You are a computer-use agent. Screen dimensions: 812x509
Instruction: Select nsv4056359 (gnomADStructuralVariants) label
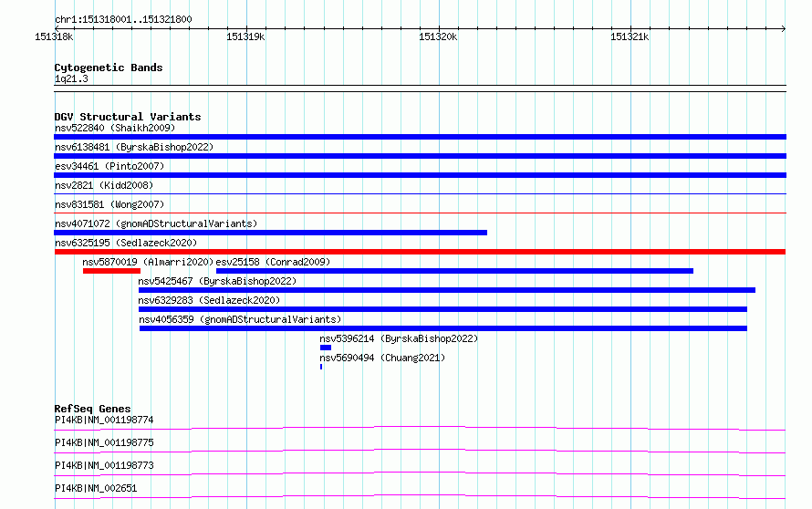240,319
